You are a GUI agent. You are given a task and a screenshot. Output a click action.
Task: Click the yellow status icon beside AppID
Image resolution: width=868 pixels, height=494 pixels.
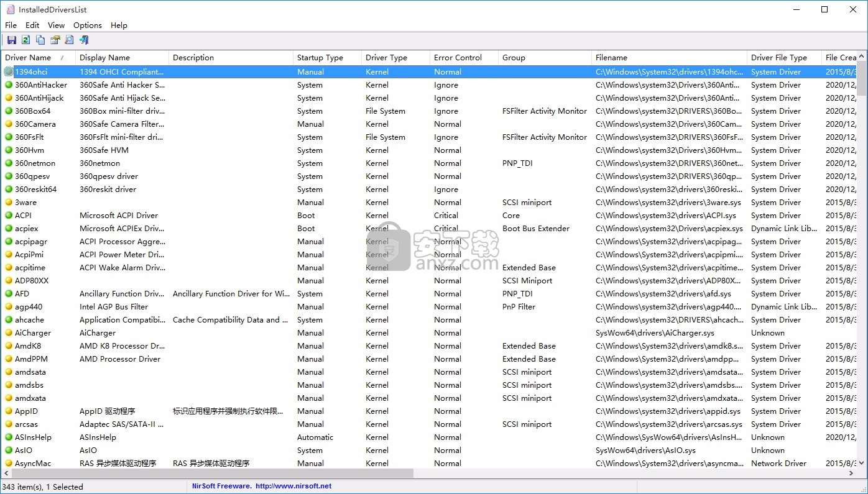point(9,411)
